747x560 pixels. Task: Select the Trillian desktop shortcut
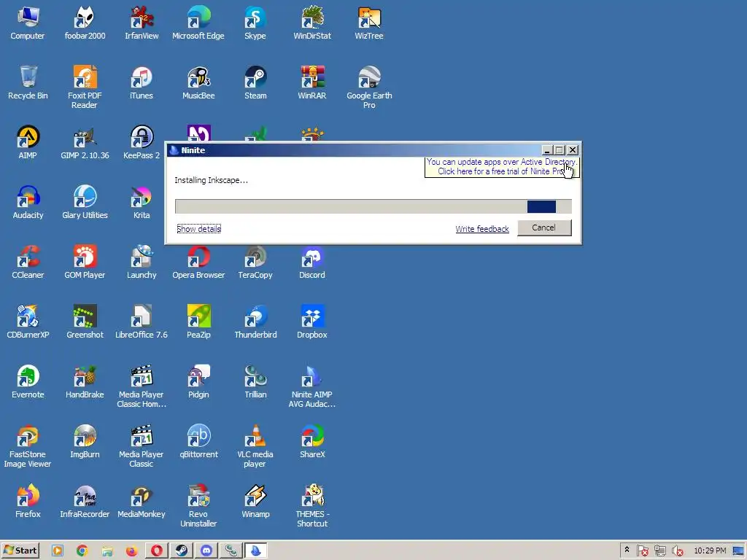tap(255, 381)
